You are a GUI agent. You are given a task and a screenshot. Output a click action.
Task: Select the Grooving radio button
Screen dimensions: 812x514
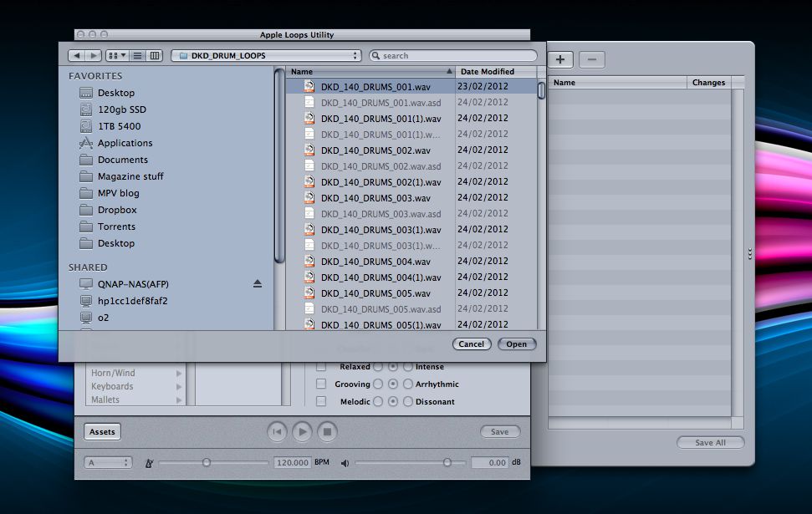378,384
